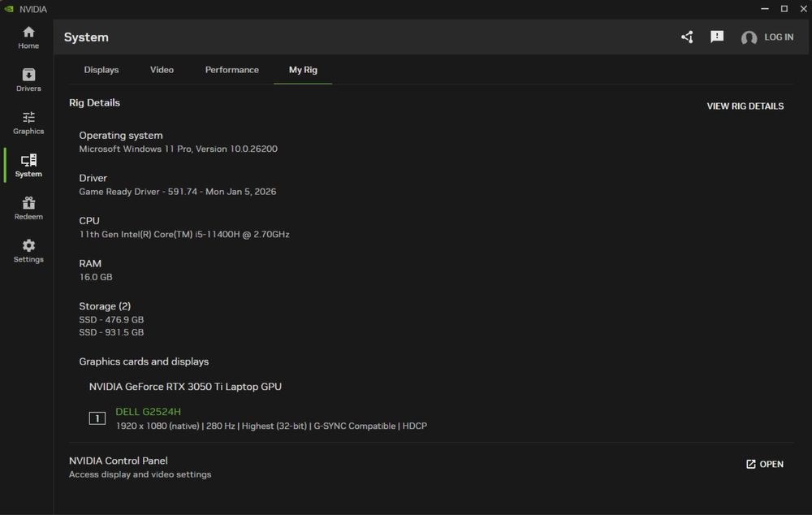
Task: Go to Graphics settings in sidebar
Action: pyautogui.click(x=28, y=123)
